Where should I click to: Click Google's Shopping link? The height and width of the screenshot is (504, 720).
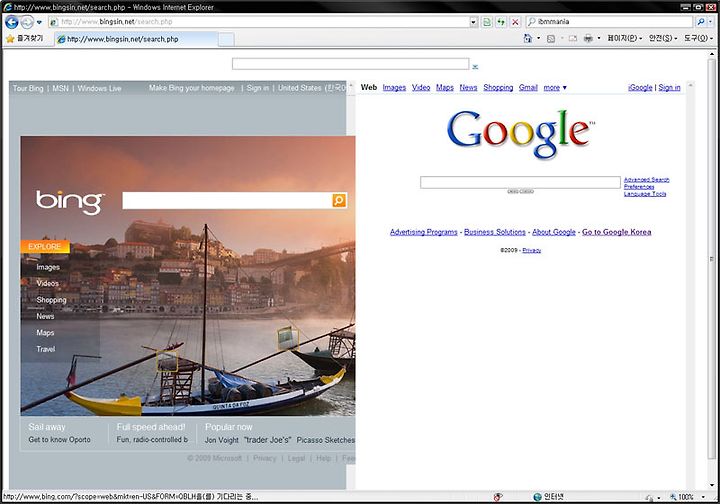click(498, 88)
